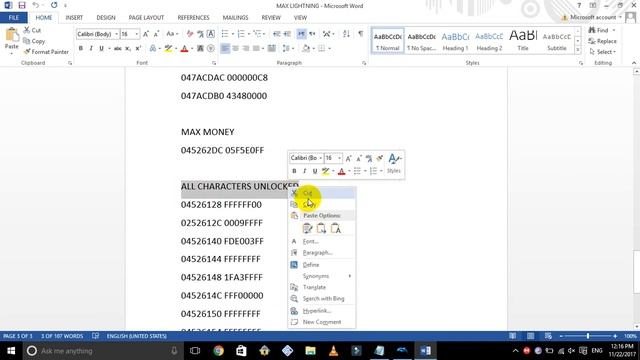Open mini toolbar font size dropdown

[x=340, y=158]
